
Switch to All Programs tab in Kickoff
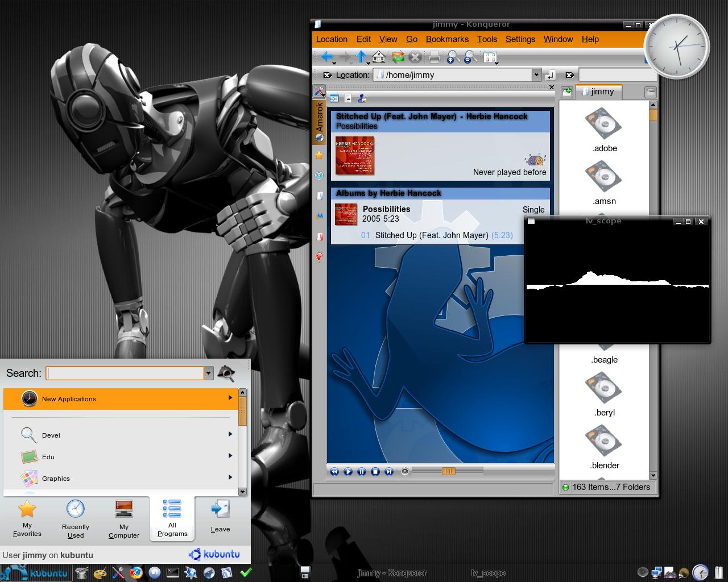(x=172, y=518)
